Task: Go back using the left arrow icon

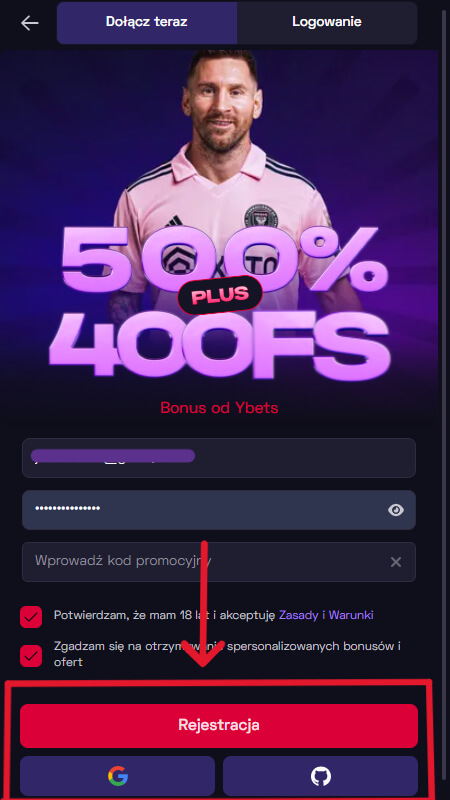Action: pyautogui.click(x=30, y=22)
